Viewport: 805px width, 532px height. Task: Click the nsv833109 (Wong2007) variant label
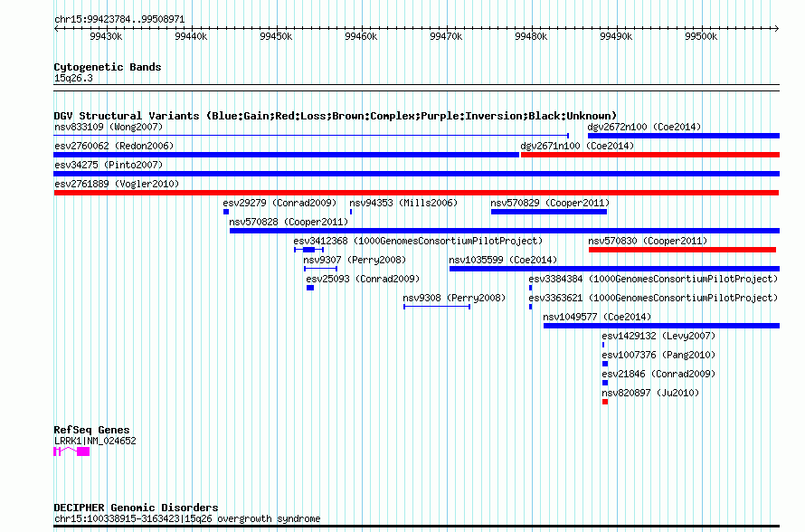(109, 127)
